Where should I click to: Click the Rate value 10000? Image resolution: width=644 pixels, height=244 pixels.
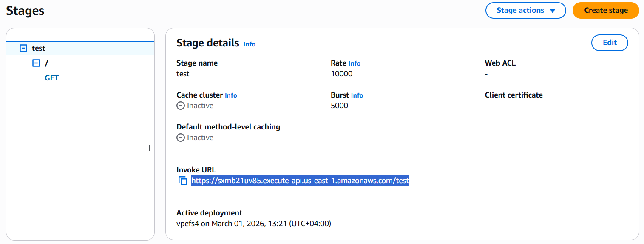pos(342,74)
